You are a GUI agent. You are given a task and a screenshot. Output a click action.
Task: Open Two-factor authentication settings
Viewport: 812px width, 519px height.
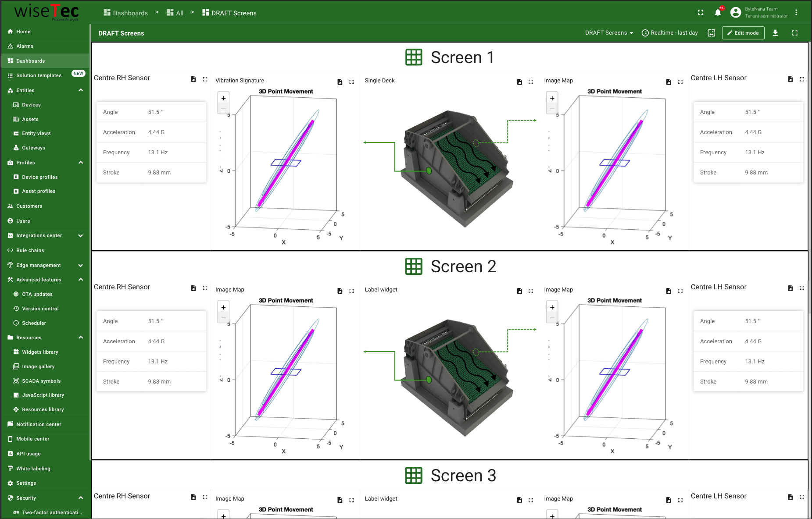pos(45,512)
